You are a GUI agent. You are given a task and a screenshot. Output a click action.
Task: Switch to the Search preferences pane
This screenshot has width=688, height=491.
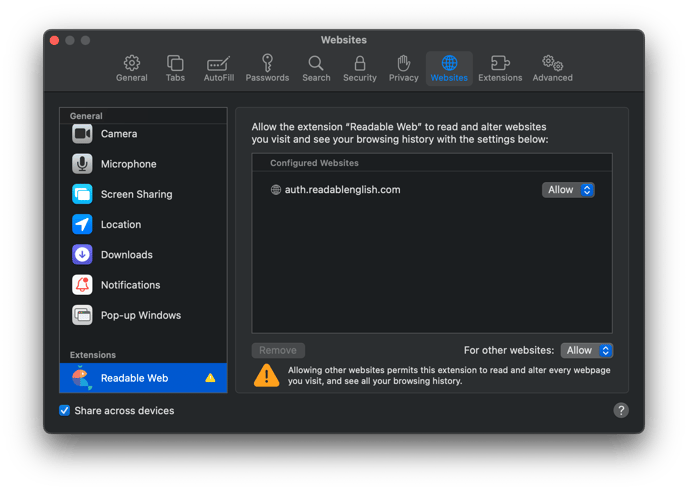(316, 68)
